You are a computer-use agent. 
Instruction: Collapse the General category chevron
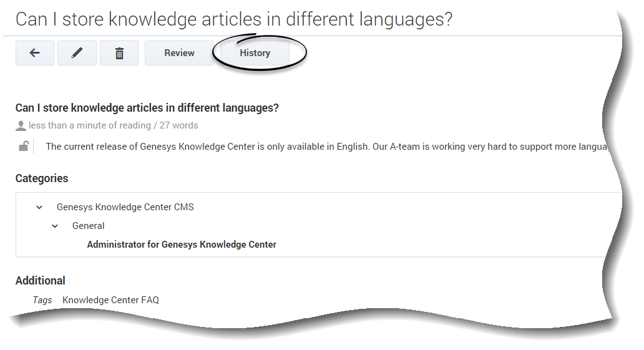click(55, 226)
